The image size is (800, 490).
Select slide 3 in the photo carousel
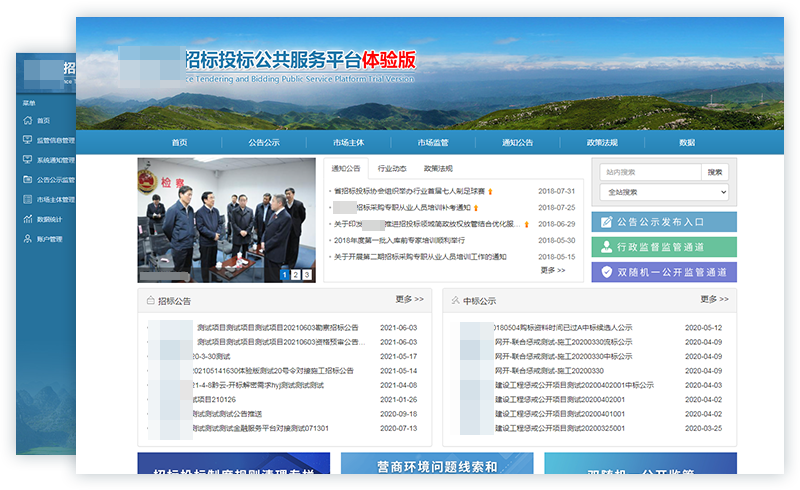pos(306,274)
